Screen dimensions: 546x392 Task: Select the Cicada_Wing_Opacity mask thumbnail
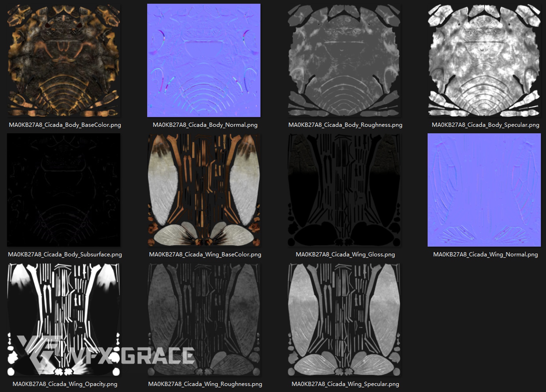[x=64, y=320]
